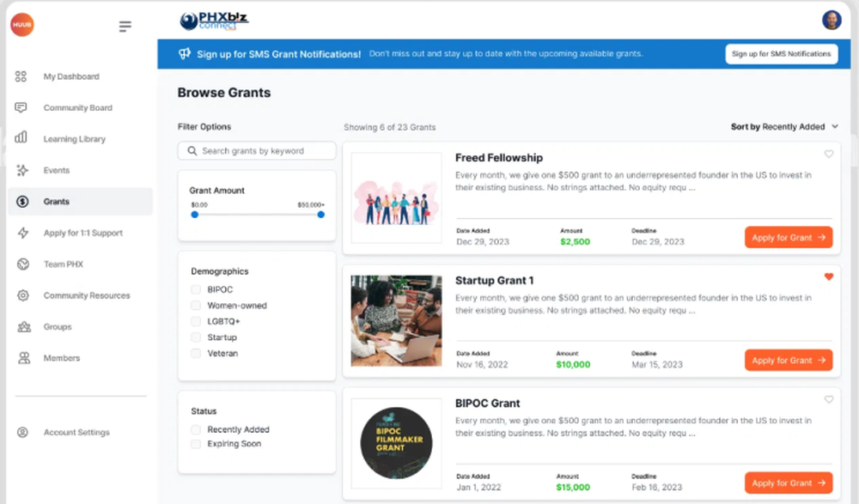The height and width of the screenshot is (504, 859).
Task: Enable the Recently Added status filter
Action: point(196,429)
